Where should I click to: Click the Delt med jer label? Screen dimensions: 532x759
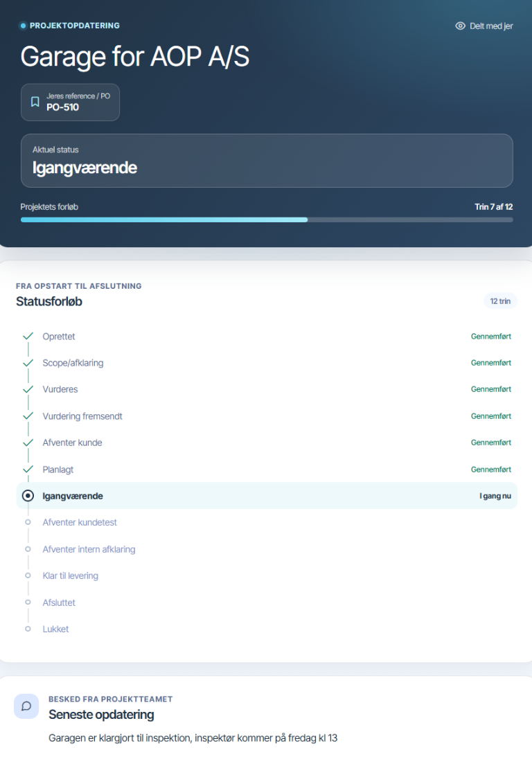pos(491,26)
